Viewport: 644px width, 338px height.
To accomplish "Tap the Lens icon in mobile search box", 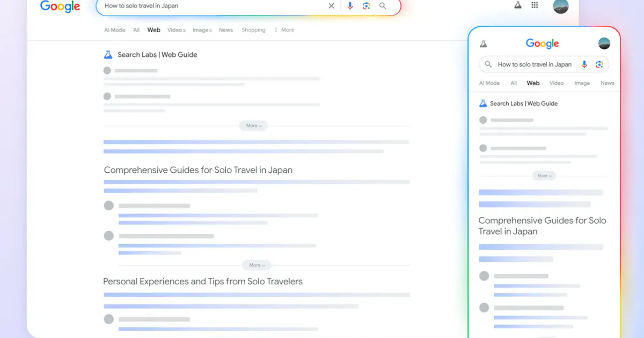I will coord(599,64).
